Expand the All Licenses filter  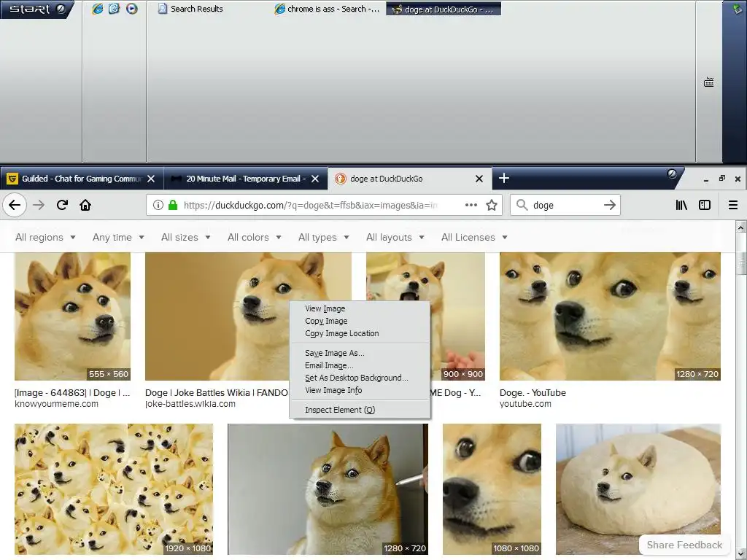474,237
